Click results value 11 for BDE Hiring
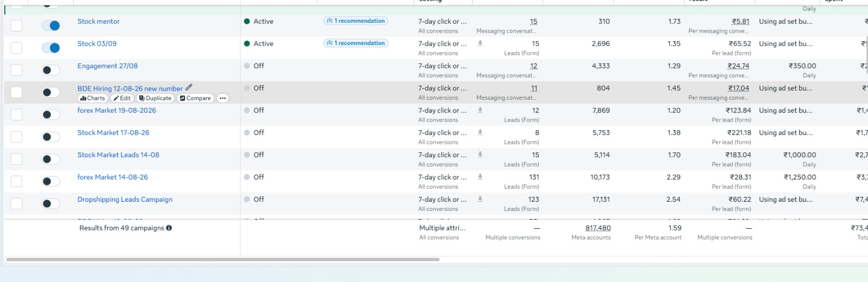The height and width of the screenshot is (282, 868). (534, 88)
